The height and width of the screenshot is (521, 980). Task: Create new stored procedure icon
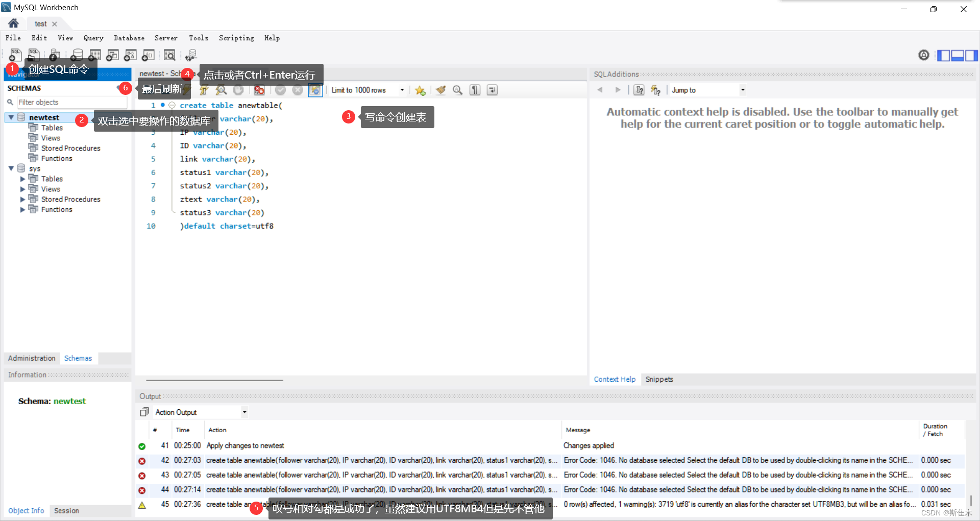130,55
